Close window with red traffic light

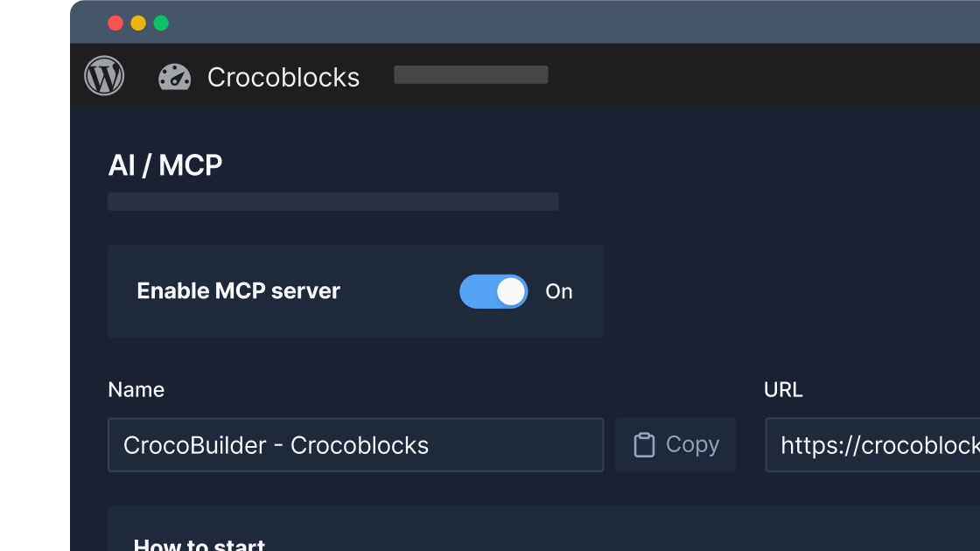click(115, 23)
